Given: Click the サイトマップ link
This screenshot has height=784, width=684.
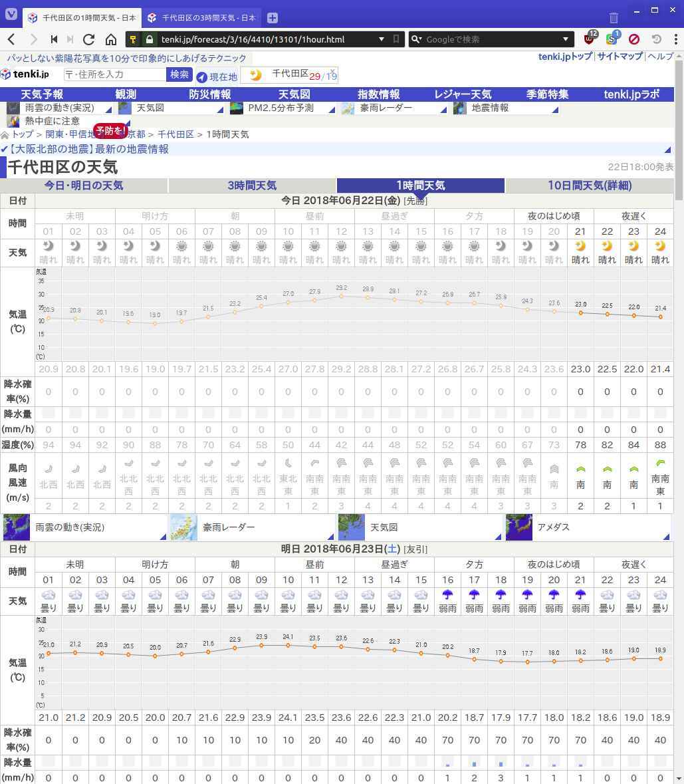Looking at the screenshot, I should (x=620, y=57).
